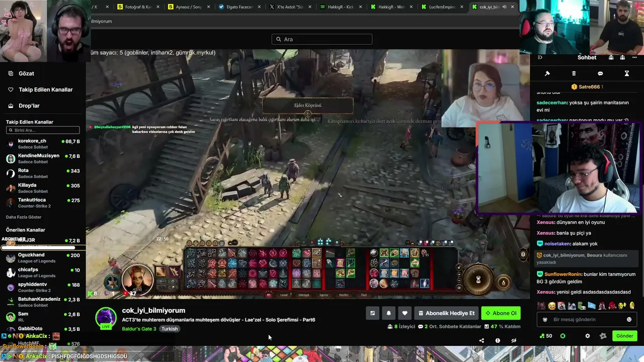
Task: Switch to Aynasız / Sony browser tab
Action: [x=189, y=7]
